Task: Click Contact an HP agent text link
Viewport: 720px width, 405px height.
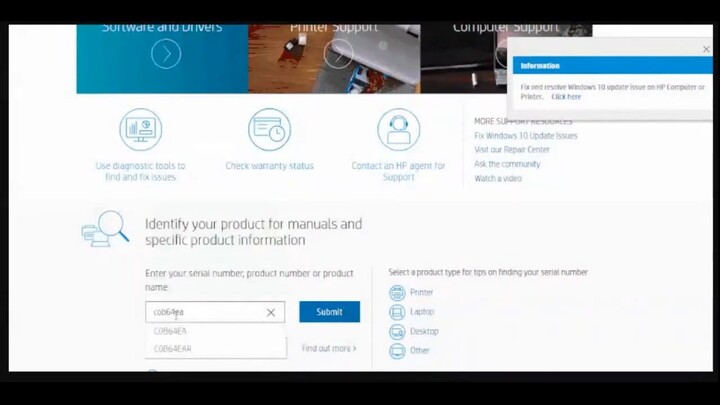Action: [399, 171]
